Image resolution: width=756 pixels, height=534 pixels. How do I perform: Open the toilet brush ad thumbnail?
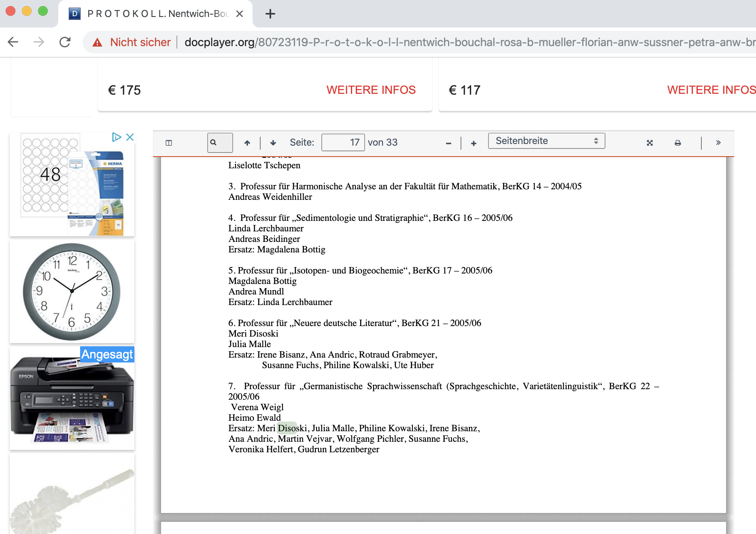pyautogui.click(x=72, y=494)
